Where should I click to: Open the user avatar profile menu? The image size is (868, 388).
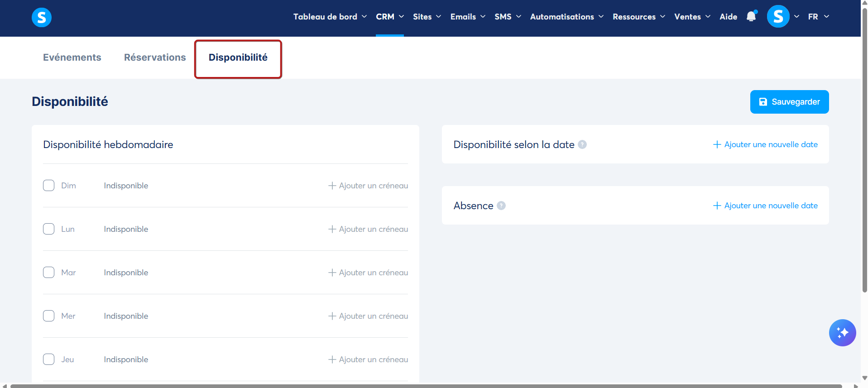[x=778, y=17]
